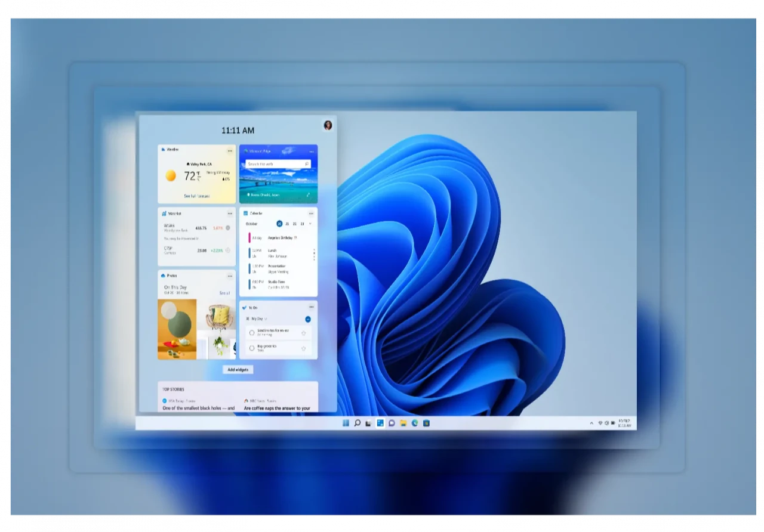This screenshot has height=532, width=764.
Task: Open Microsoft Teams Chat from the taskbar
Action: click(391, 423)
